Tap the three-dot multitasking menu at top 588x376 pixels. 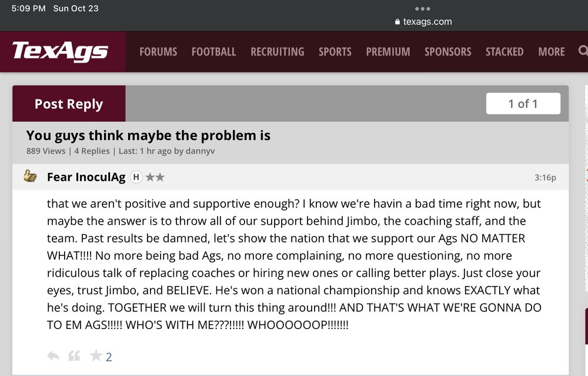point(422,9)
